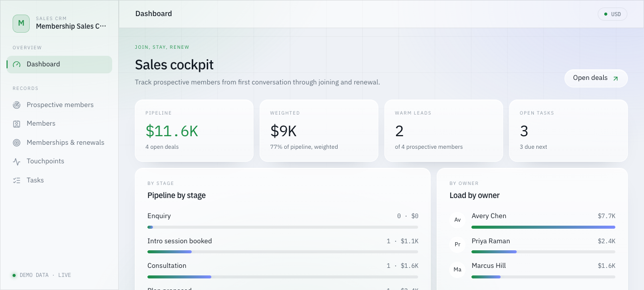This screenshot has width=644, height=290.
Task: Click the Membership Sales workspace name
Action: pyautogui.click(x=71, y=26)
